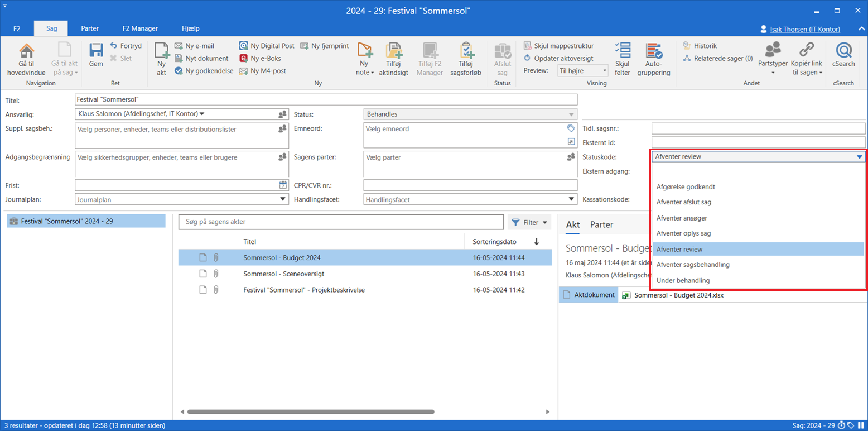The height and width of the screenshot is (431, 868).
Task: Open calendar picker for Frist field
Action: tap(283, 185)
